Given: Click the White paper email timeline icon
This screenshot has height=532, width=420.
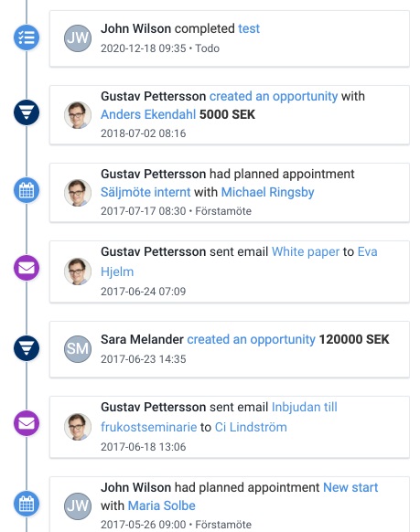Looking at the screenshot, I should coord(27,268).
